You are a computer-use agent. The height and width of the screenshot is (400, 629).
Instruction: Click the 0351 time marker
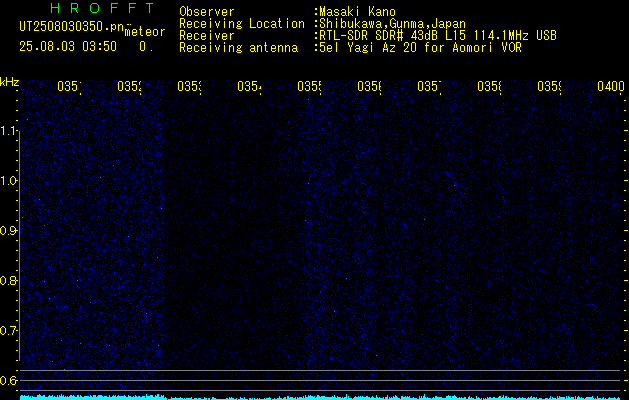(x=69, y=86)
